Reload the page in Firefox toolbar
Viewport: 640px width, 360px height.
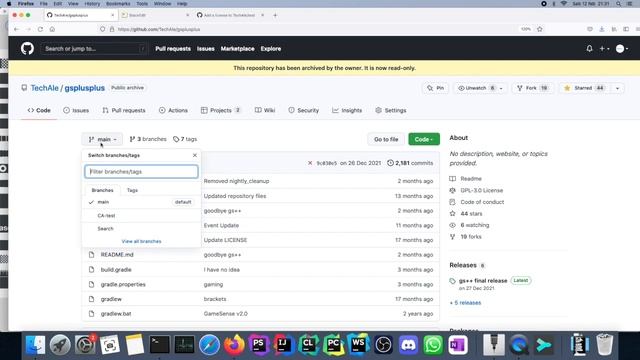click(40, 29)
